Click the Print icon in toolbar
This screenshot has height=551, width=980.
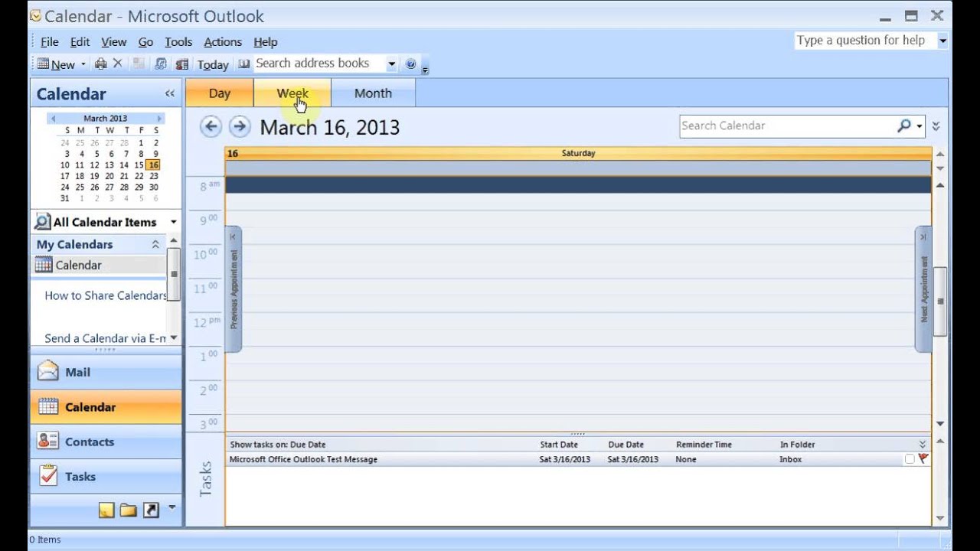coord(100,64)
